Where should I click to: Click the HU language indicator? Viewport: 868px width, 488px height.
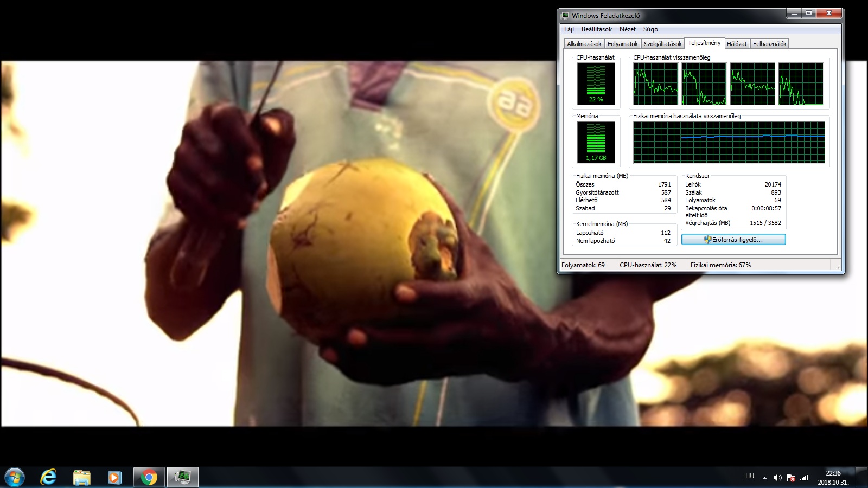750,476
